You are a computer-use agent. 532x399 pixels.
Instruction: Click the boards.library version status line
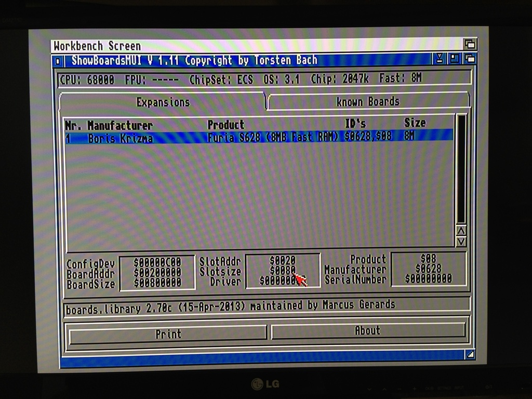(267, 307)
